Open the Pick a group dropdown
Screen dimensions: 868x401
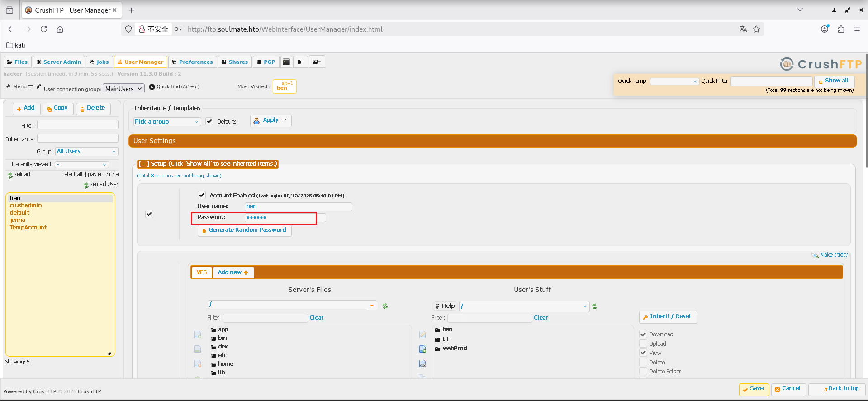pos(167,122)
